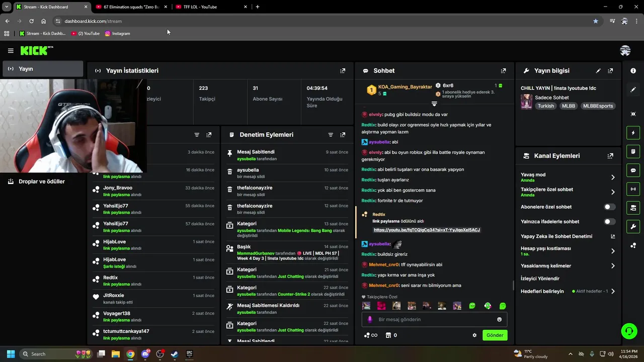Toggle the channel actions widget in the right sidebar
Viewport: 644px width, 362px height.
coord(633,208)
